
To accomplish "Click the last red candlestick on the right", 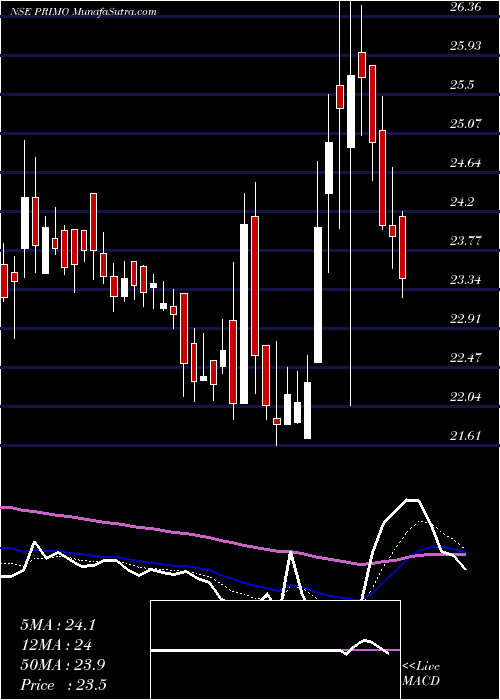I will (x=403, y=247).
